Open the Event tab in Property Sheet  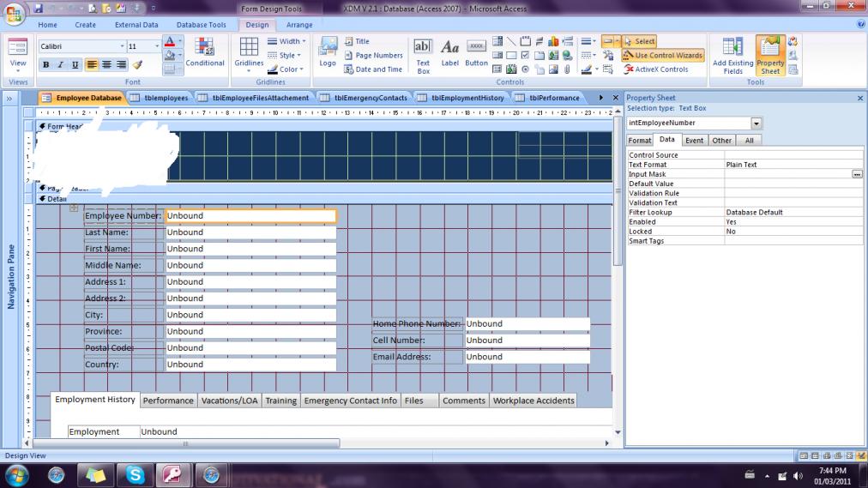pyautogui.click(x=694, y=141)
